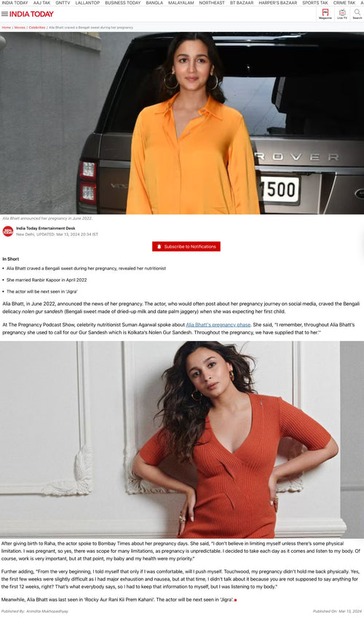
Task: Click photo of Alia in rust knit dress
Action: 182,439
